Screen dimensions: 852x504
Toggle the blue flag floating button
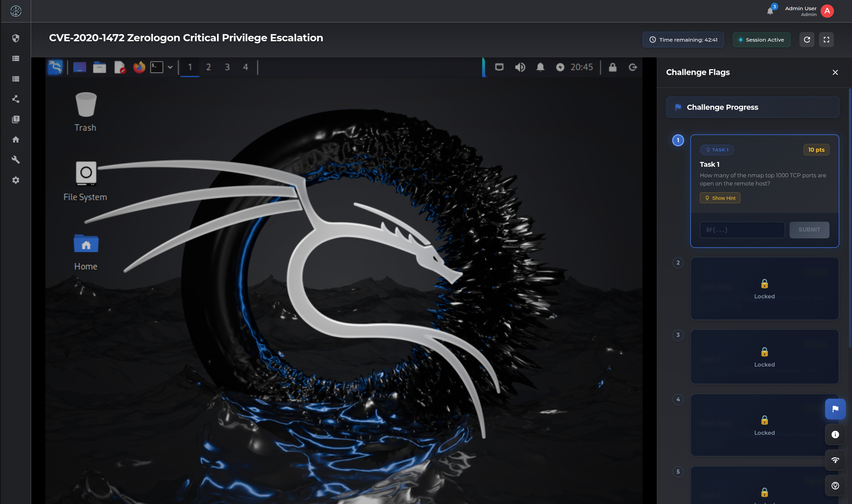[x=835, y=409]
